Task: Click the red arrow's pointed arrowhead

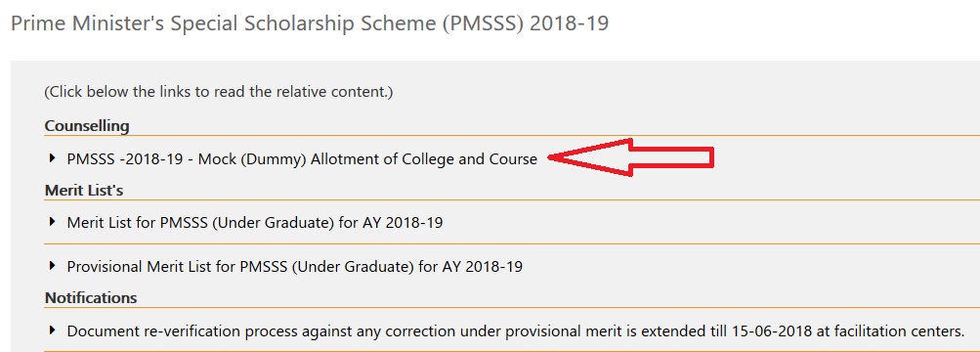Action: click(590, 157)
